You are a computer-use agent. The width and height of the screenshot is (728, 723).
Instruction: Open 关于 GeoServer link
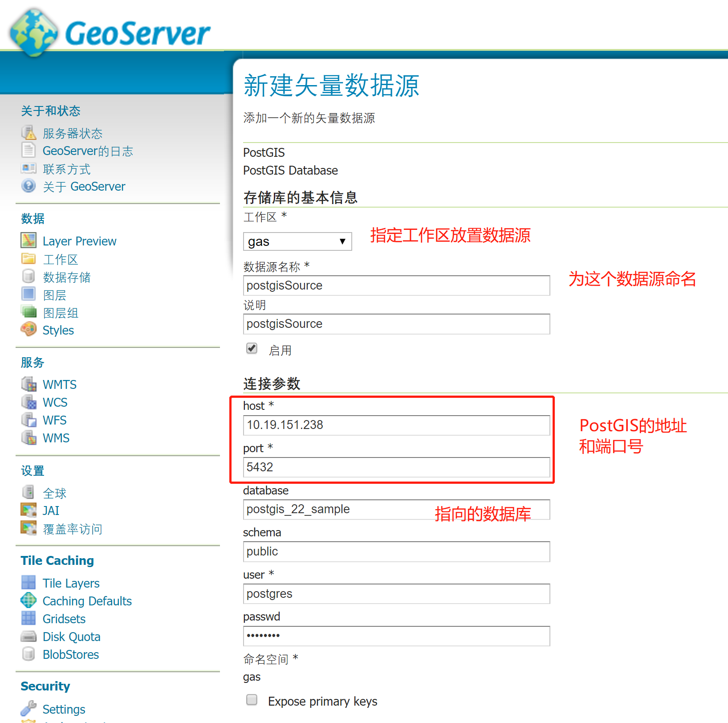coord(84,187)
